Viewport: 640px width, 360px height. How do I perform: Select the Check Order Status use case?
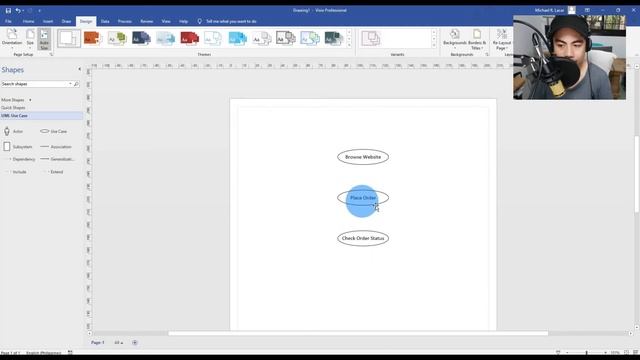point(363,238)
